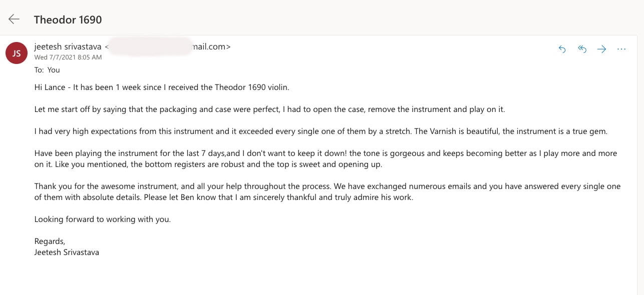Screen dimensions: 644x295
Task: Click sender name jeetesh srivastava
Action: [68, 46]
